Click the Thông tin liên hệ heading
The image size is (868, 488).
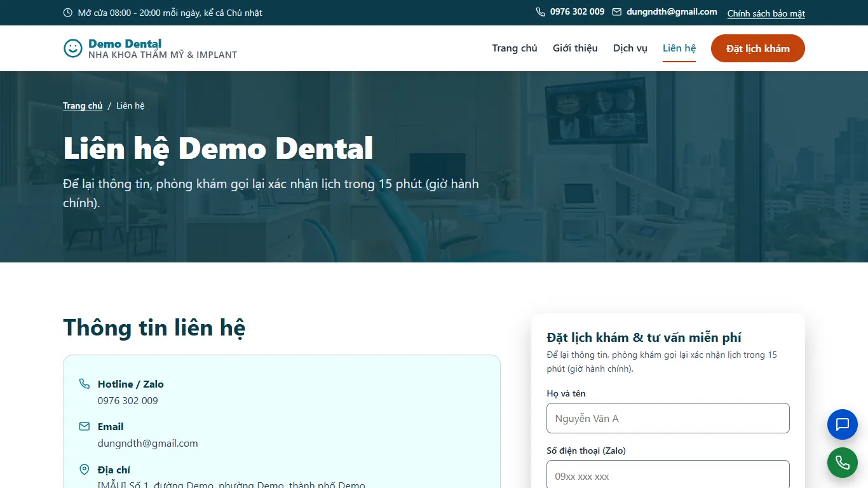pyautogui.click(x=154, y=328)
